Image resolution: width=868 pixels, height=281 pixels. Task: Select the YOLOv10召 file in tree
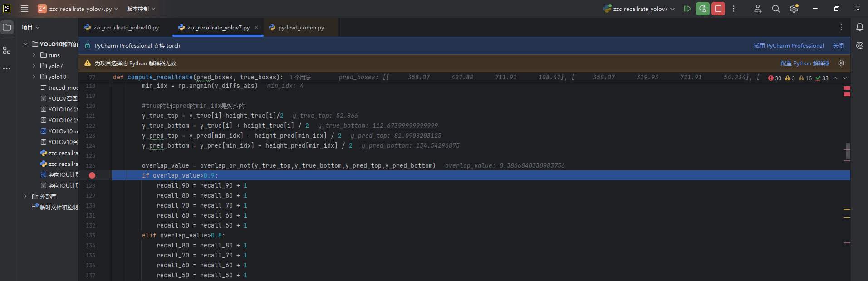point(59,142)
